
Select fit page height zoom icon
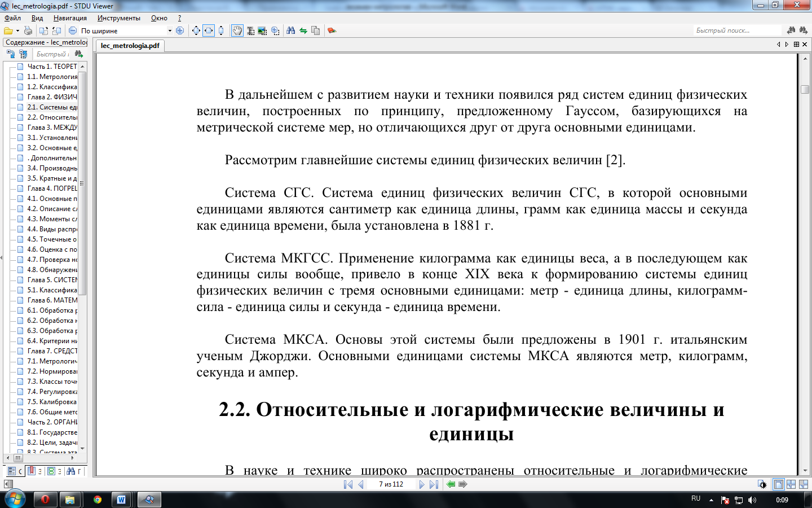coord(221,30)
